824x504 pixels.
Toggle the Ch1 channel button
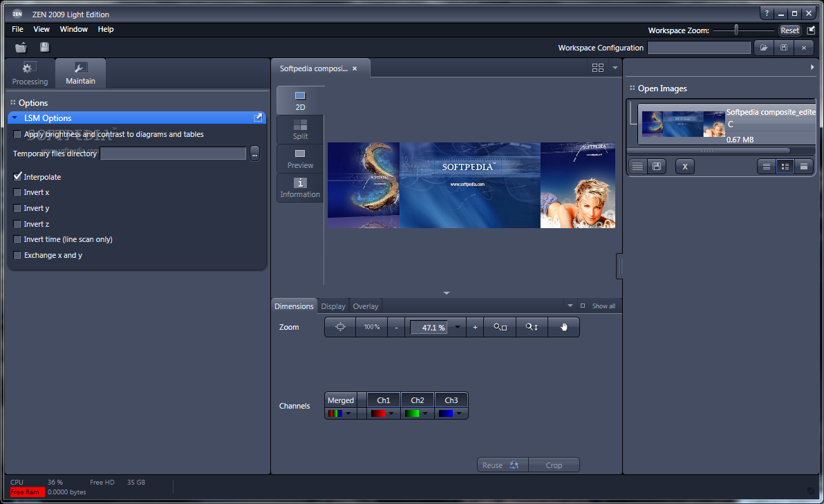(384, 400)
